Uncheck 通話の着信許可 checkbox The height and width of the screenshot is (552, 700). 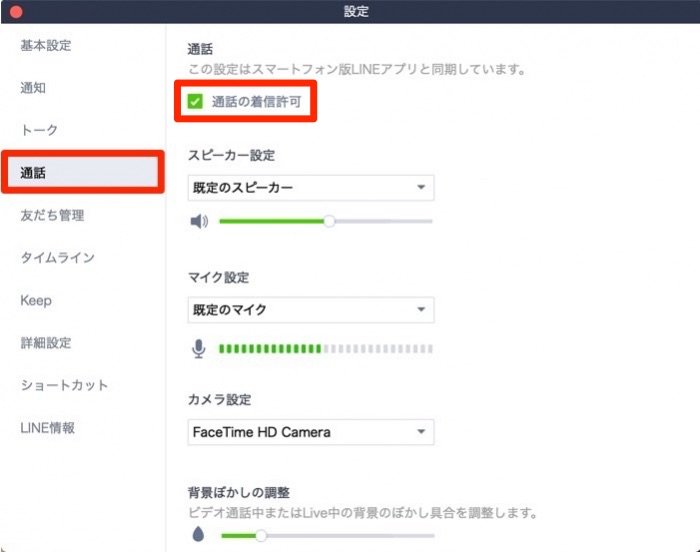(x=195, y=101)
